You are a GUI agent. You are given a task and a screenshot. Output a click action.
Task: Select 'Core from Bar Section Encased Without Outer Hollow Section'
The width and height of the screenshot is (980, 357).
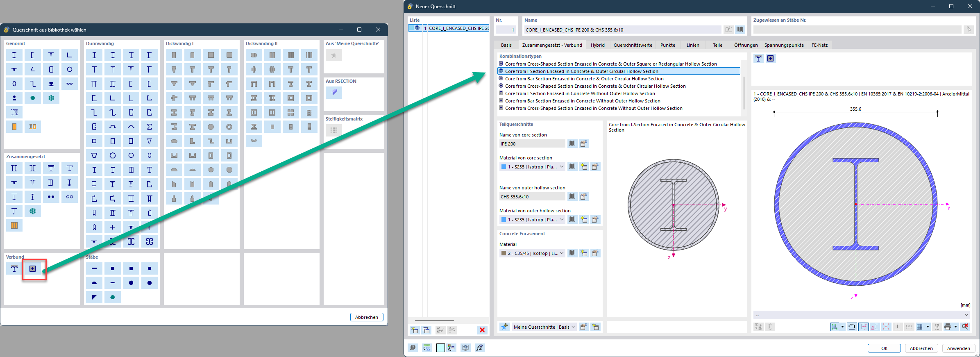[x=583, y=101]
